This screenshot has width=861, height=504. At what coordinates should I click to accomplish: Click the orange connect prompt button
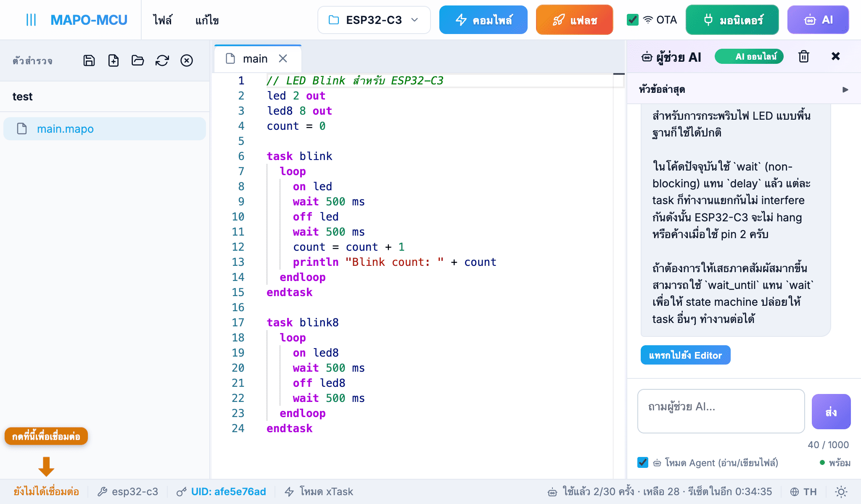click(46, 436)
